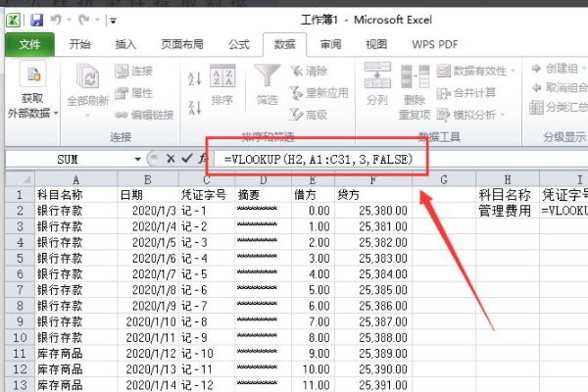Open the Sort dialog icon
588x392 pixels.
coord(222,83)
